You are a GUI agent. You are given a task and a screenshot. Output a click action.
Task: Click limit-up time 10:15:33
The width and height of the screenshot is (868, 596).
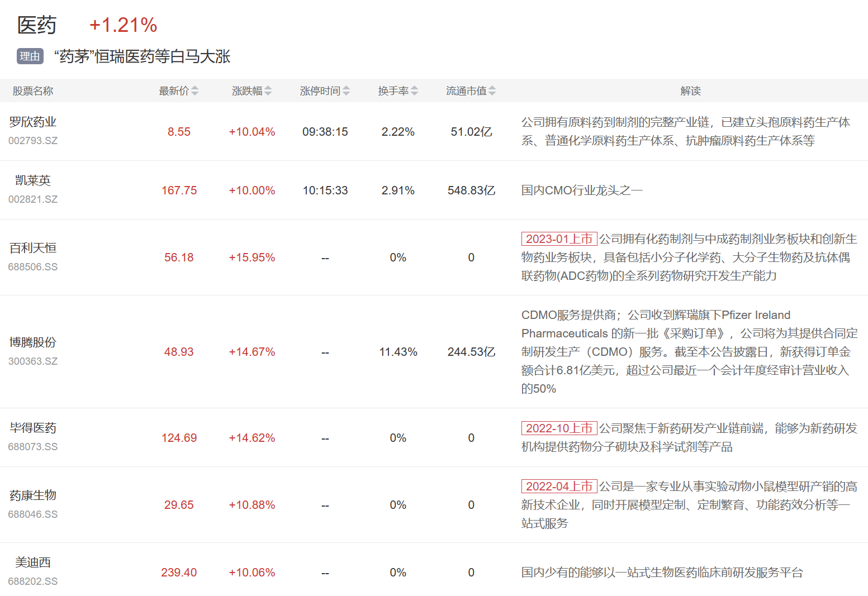click(325, 190)
